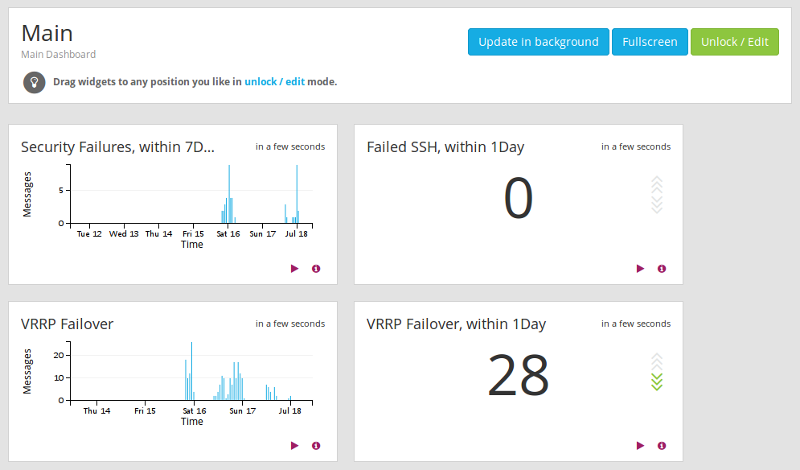The width and height of the screenshot is (800, 470).
Task: Show info for the Failed SSH widget
Action: [662, 268]
